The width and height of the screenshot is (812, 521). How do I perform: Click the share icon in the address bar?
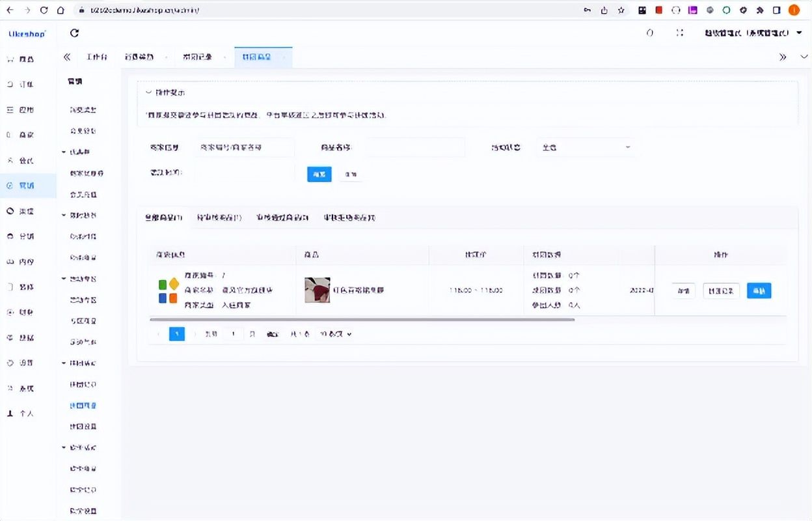tap(604, 10)
